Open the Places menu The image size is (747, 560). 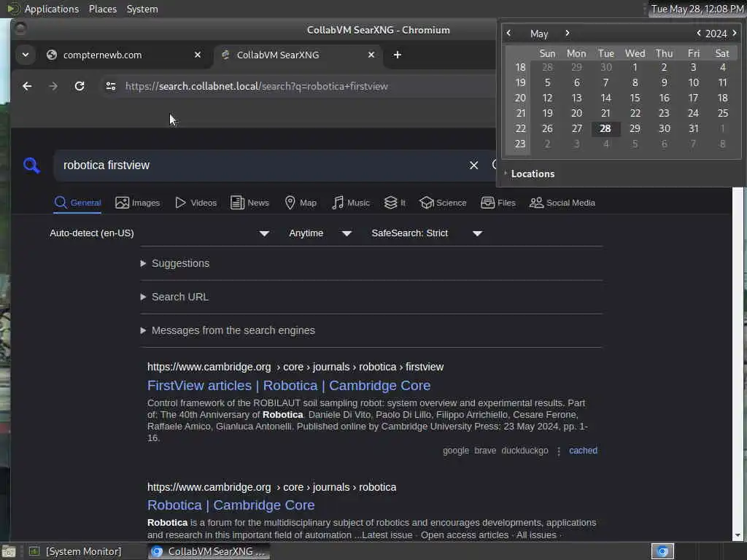pos(102,9)
